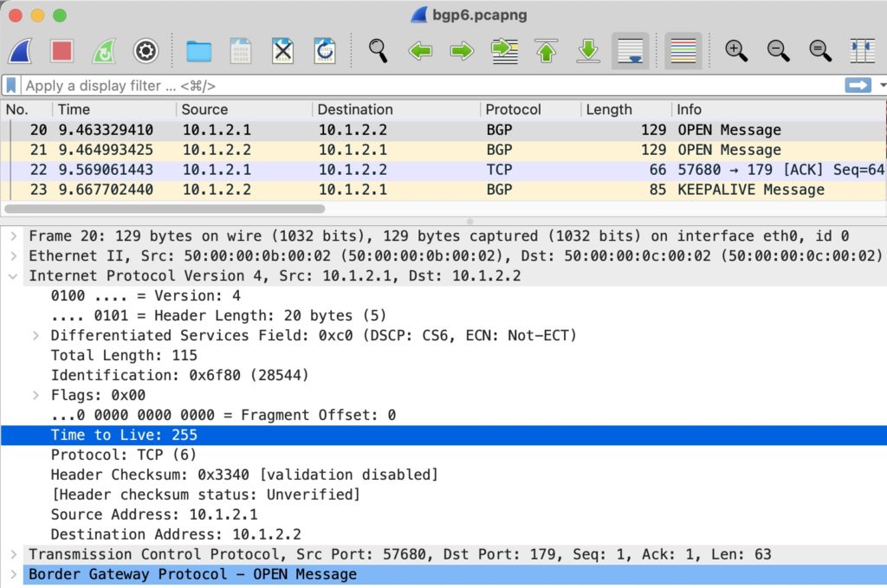
Task: Expand the Transmission Control Protocol details
Action: [12, 554]
